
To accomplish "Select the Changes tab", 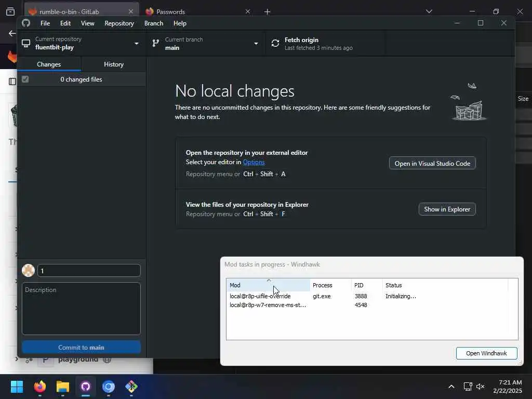I will tap(49, 64).
